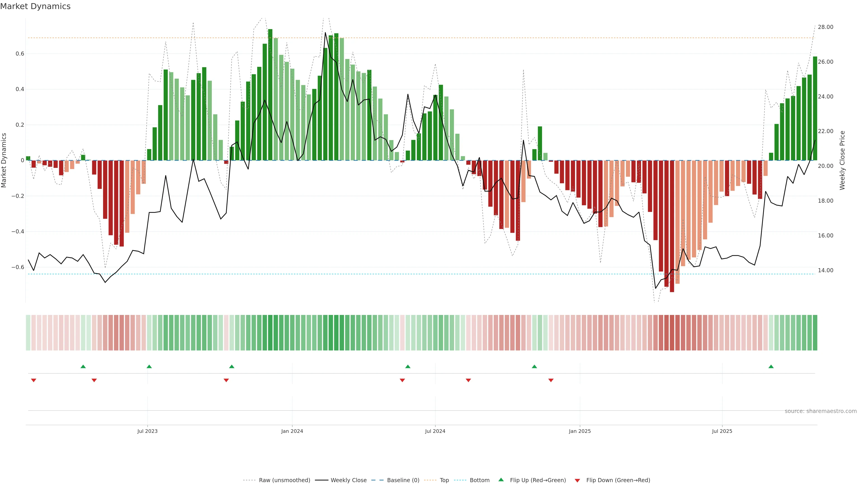Toggle Baseline (0) legend entry
The height and width of the screenshot is (488, 868).
403,480
